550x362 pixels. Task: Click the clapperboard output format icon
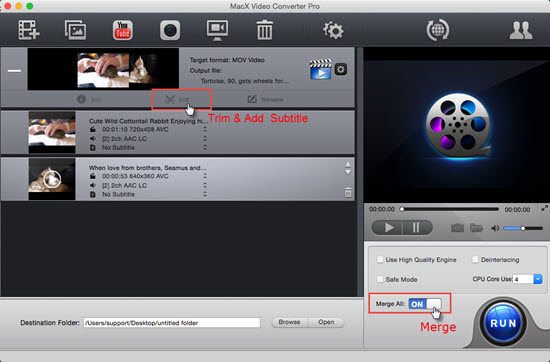(x=320, y=69)
